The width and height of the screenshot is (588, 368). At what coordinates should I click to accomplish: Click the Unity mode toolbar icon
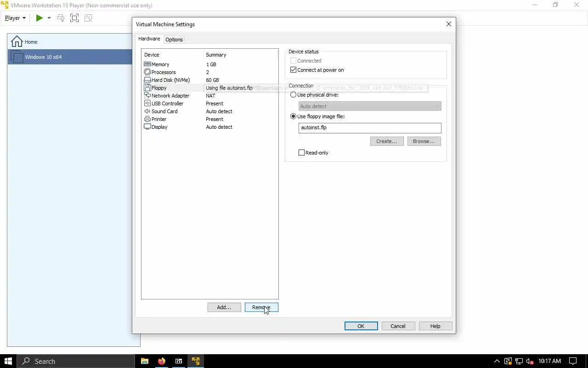pyautogui.click(x=88, y=18)
